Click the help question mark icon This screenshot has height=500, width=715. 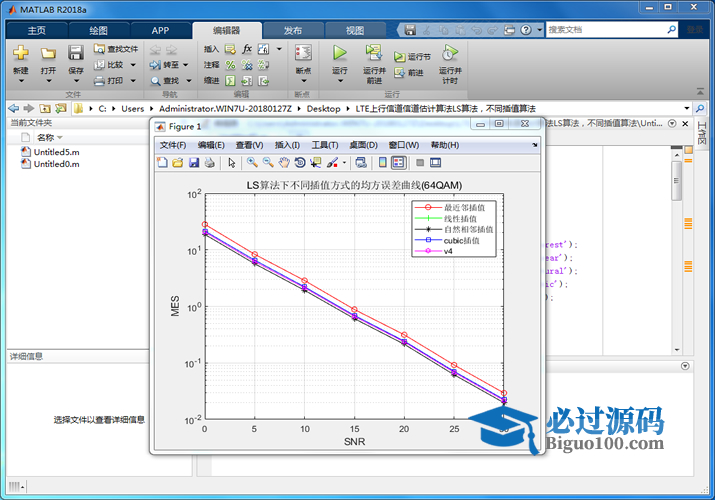(x=526, y=30)
